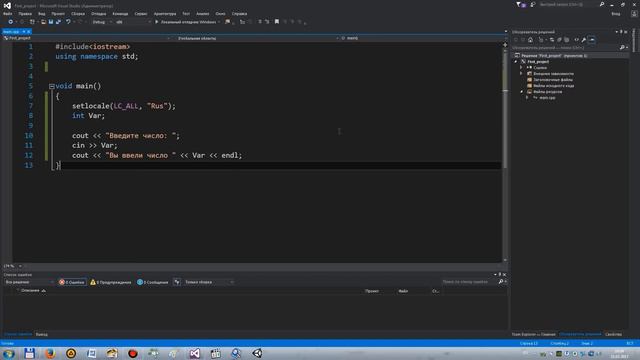The height and width of the screenshot is (360, 640).
Task: Open the Вид menu
Action: click(x=42, y=13)
